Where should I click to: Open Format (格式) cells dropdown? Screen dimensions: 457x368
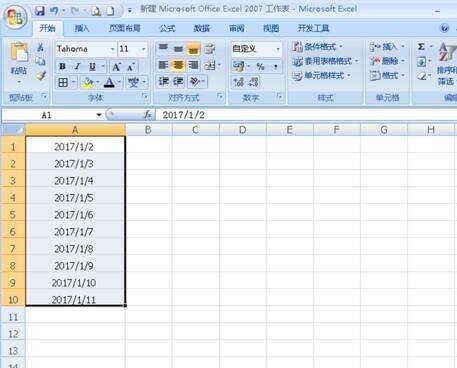(x=387, y=76)
